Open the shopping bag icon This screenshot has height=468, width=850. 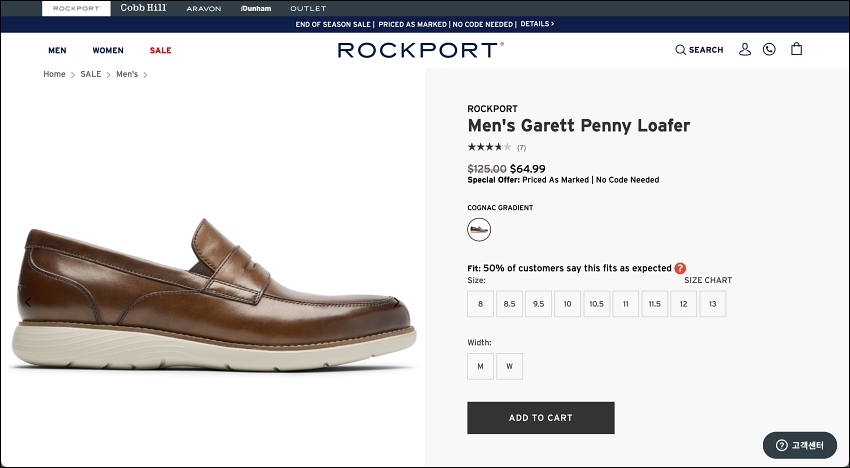(x=796, y=49)
